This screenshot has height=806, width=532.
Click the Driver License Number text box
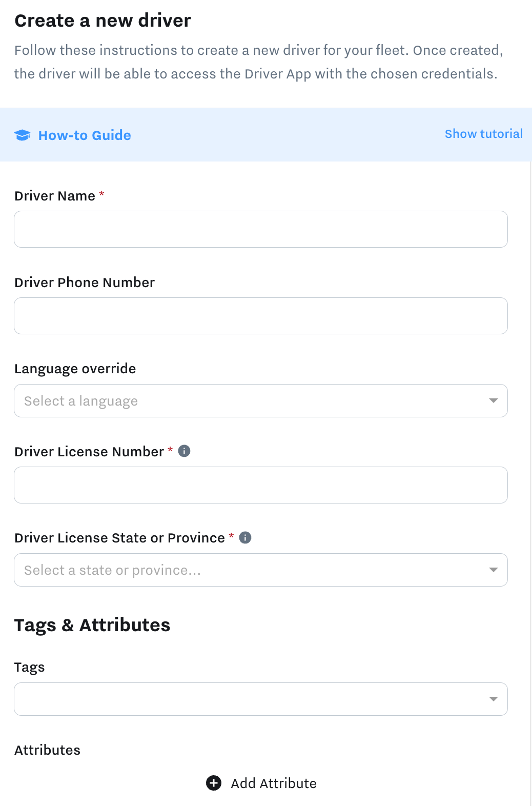click(261, 485)
